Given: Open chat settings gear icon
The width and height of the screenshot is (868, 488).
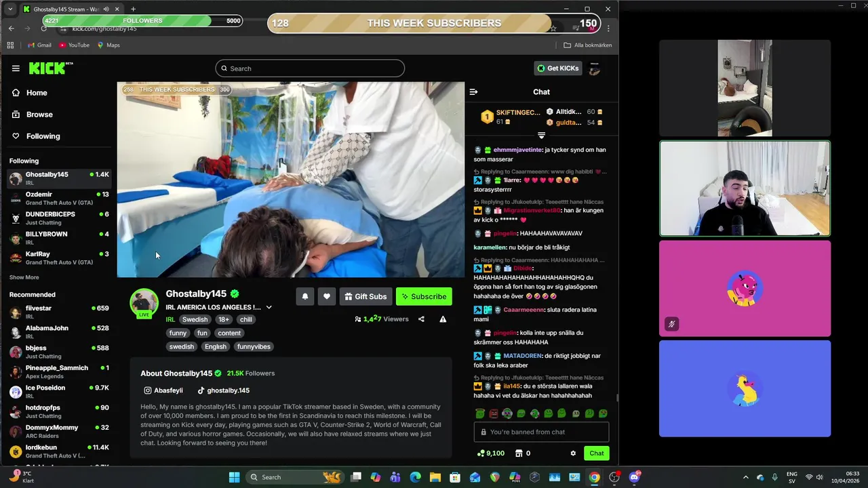Looking at the screenshot, I should (x=573, y=453).
